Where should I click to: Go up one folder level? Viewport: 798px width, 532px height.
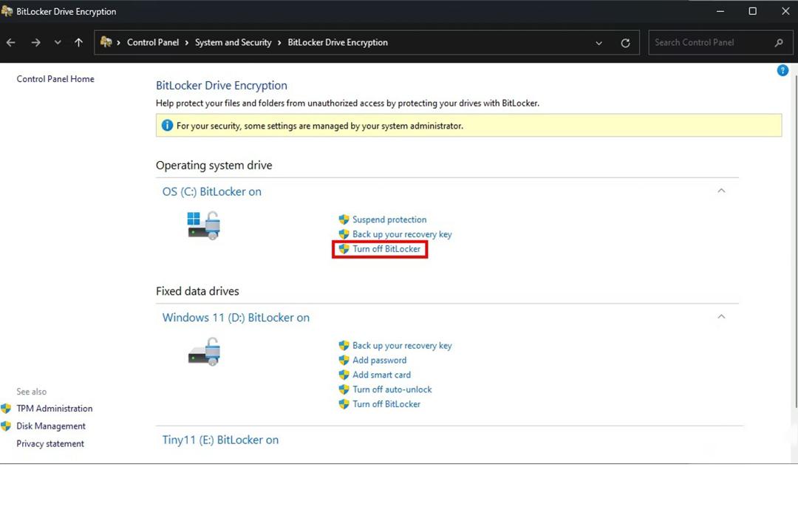click(78, 43)
